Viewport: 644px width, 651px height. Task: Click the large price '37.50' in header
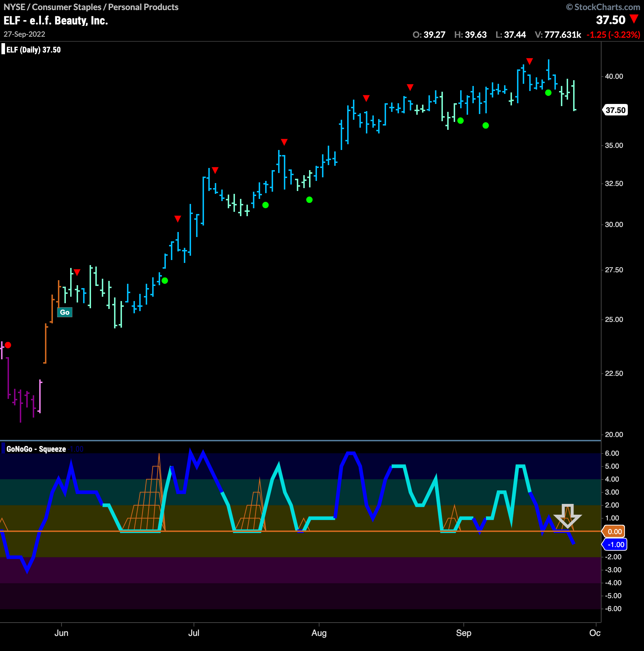coord(611,20)
